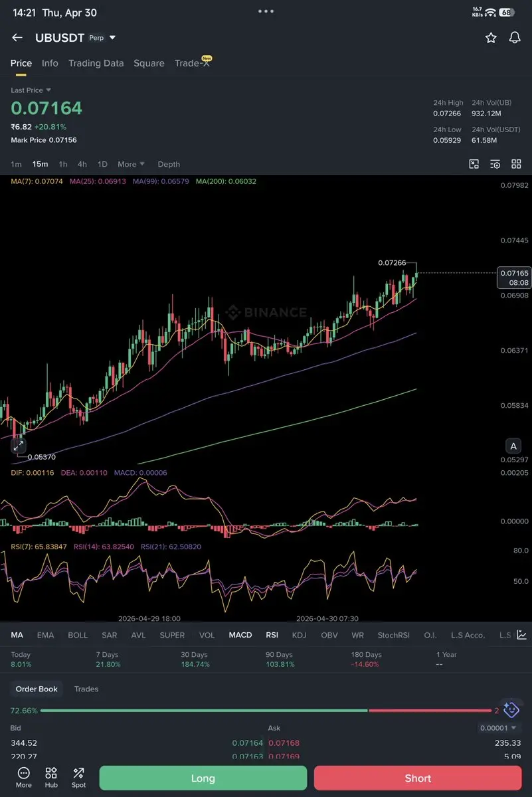
Task: Expand the UBUSDT pair selector
Action: tap(112, 38)
